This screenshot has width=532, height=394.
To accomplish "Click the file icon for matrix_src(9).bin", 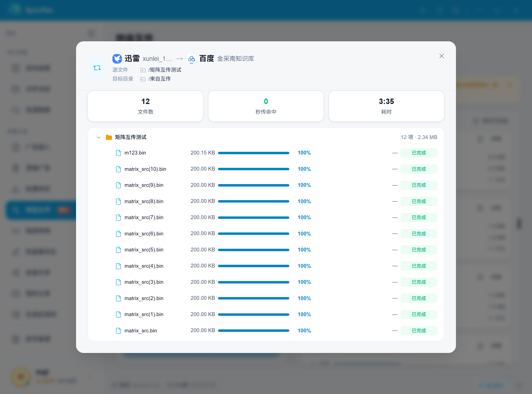I will 118,185.
